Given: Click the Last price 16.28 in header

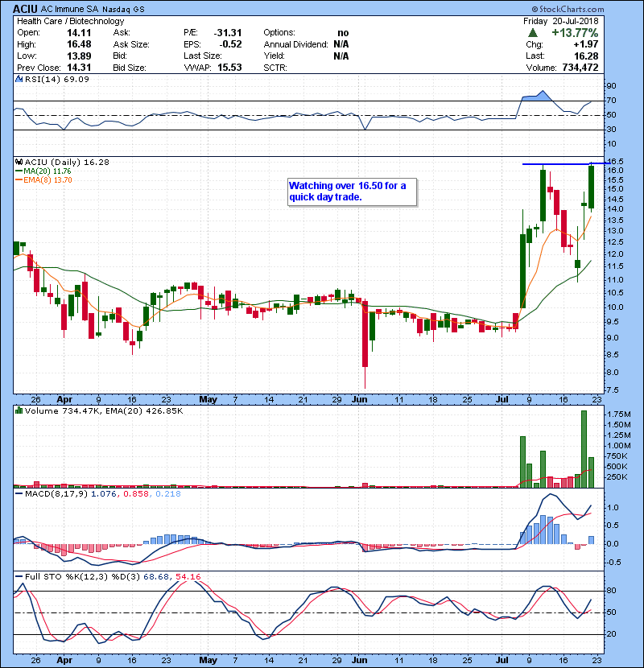Looking at the screenshot, I should coord(586,56).
